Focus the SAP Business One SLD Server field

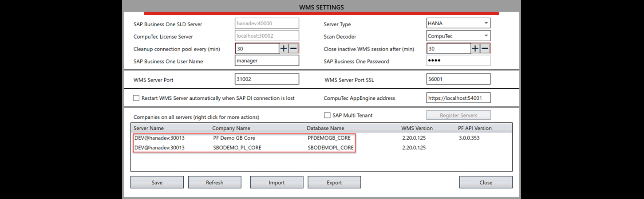[267, 23]
